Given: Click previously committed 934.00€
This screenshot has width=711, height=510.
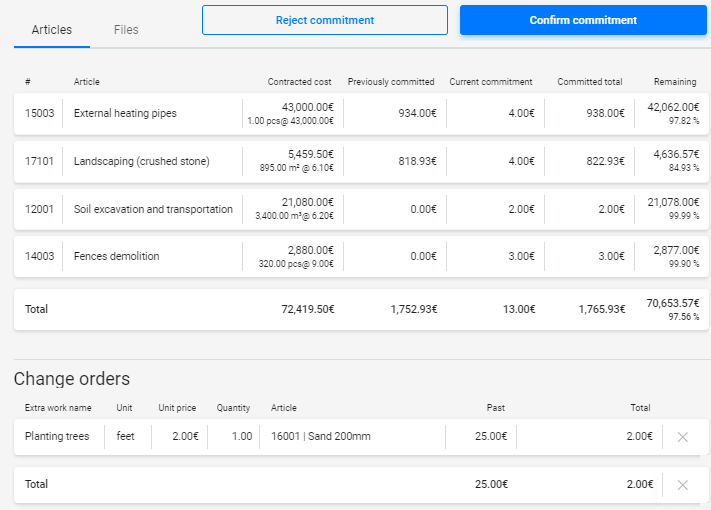Looking at the screenshot, I should click(417, 113).
